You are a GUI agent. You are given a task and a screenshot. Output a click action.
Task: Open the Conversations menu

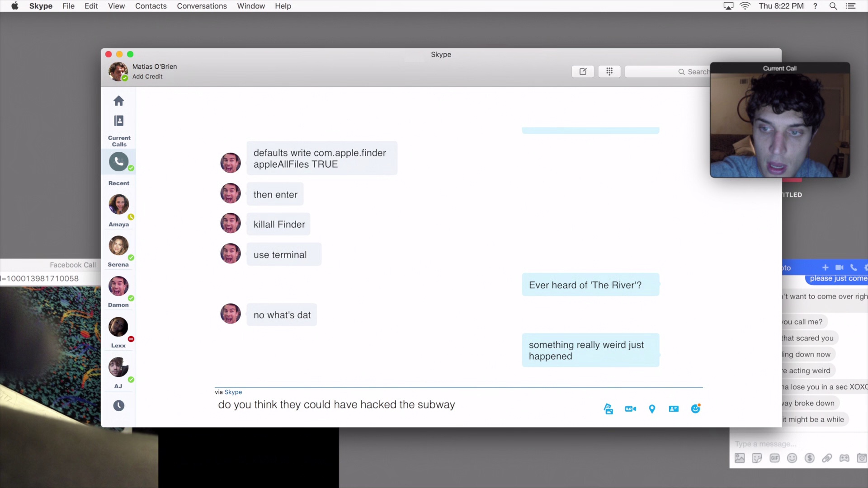click(x=202, y=6)
